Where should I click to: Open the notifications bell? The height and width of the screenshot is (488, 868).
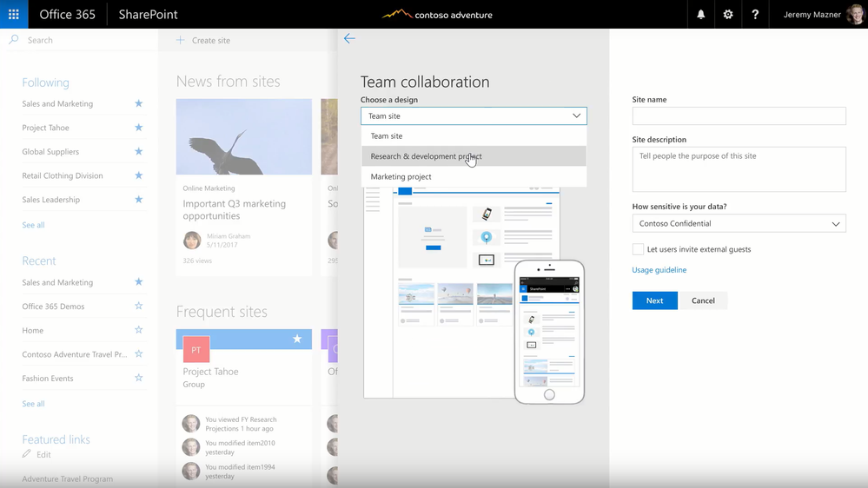click(701, 15)
